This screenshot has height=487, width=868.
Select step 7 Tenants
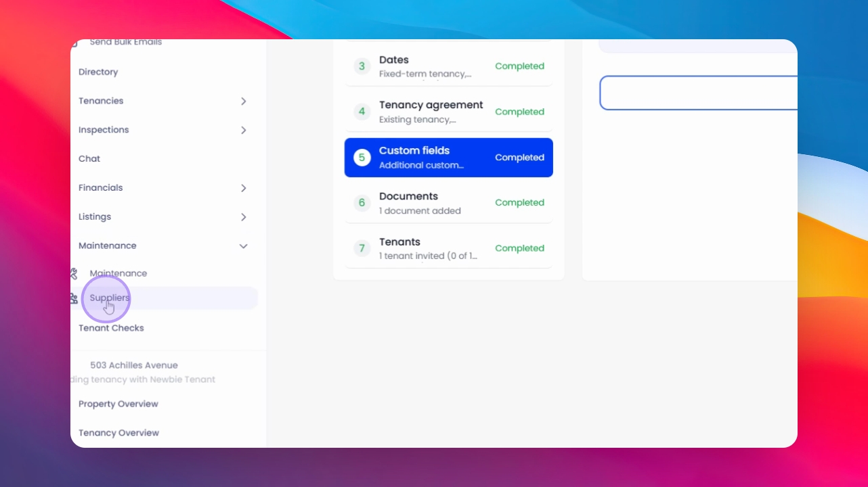pos(449,248)
